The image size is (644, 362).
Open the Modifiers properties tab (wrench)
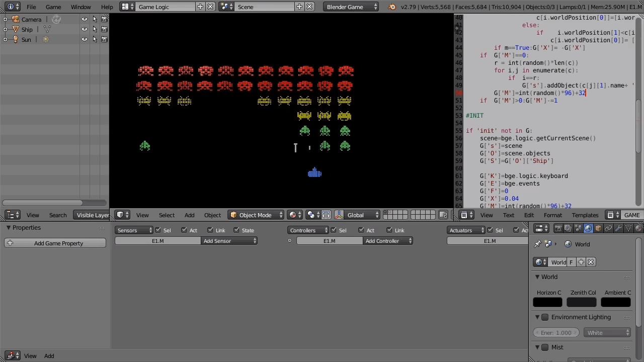(618, 229)
